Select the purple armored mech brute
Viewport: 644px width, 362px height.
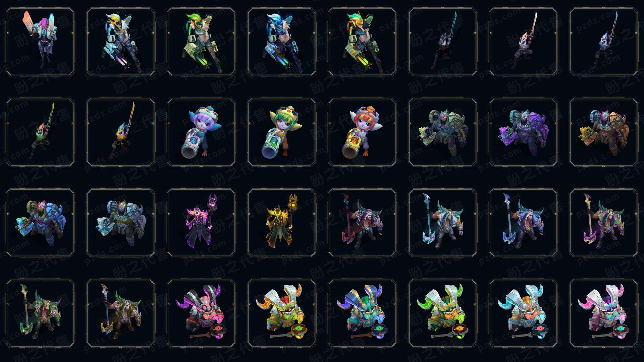pos(523,132)
